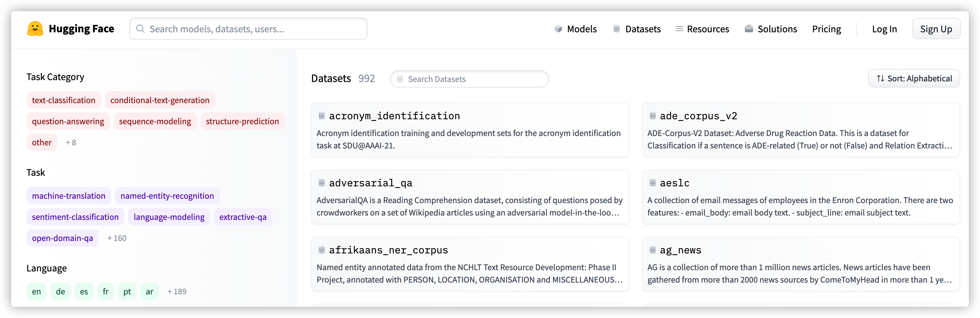Open the aeslc dataset title
The height and width of the screenshot is (318, 980).
pos(674,183)
